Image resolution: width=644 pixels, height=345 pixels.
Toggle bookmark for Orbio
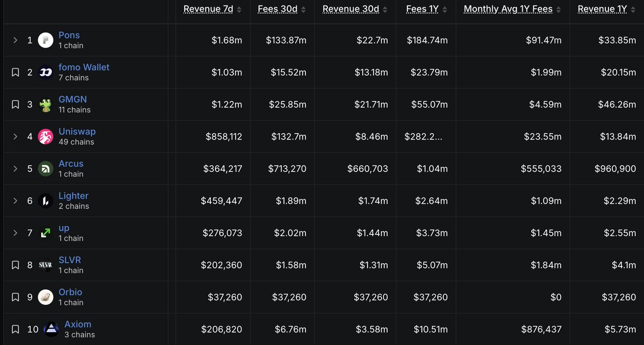coord(16,297)
